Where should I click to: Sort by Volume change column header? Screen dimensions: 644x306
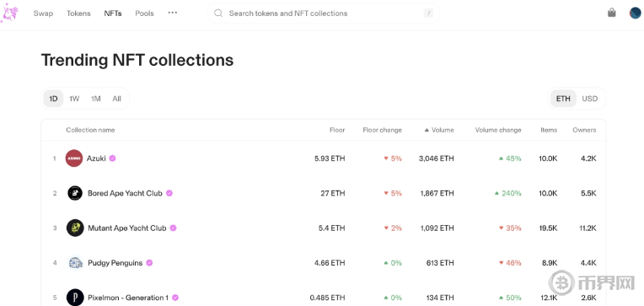point(498,130)
